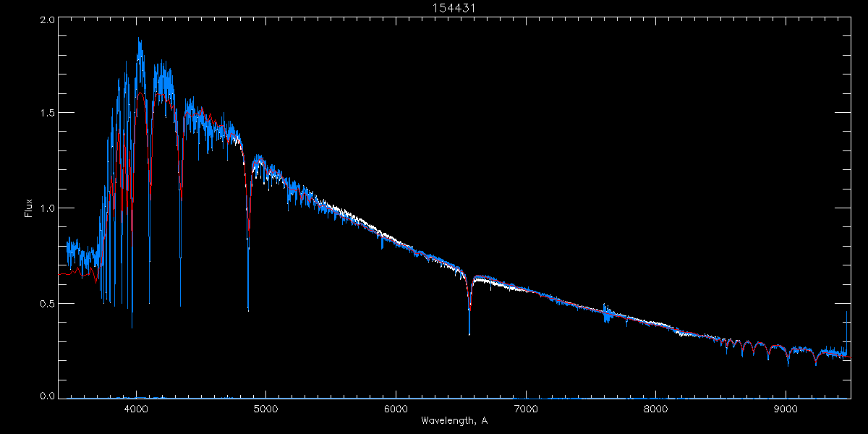
Task: Click the 1.0 flux tick label
Action: 47,208
